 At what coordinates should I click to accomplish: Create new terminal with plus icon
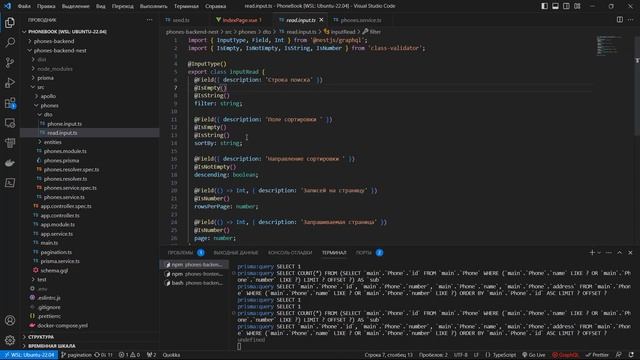[592, 253]
